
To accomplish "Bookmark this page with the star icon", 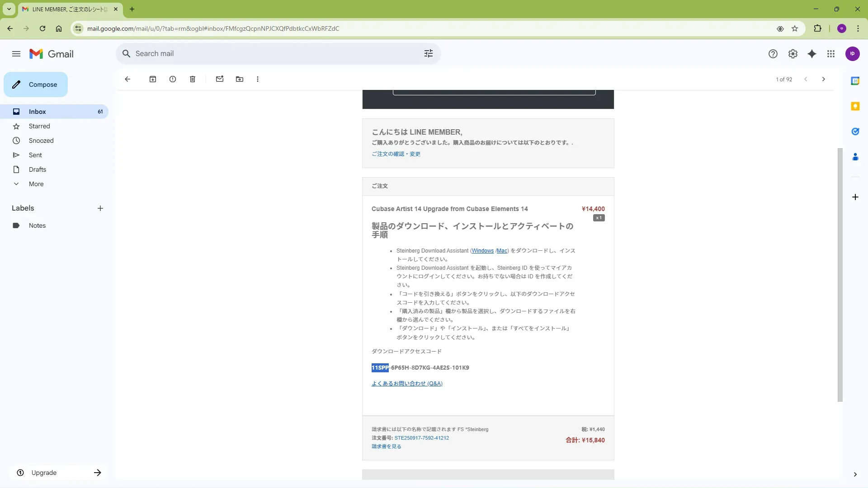I will pyautogui.click(x=795, y=28).
